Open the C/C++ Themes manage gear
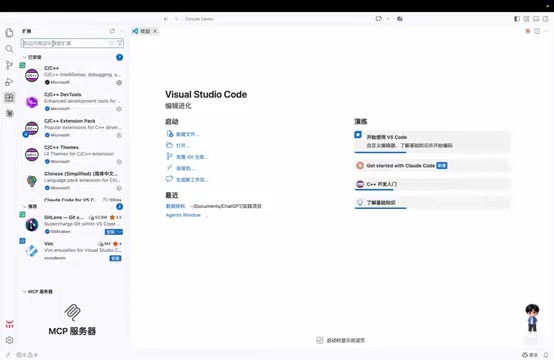This screenshot has width=554, height=360. tap(119, 162)
